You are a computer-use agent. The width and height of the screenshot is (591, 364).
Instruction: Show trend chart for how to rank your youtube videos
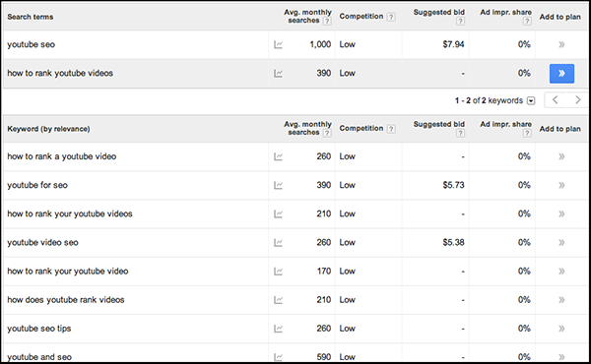tap(278, 213)
